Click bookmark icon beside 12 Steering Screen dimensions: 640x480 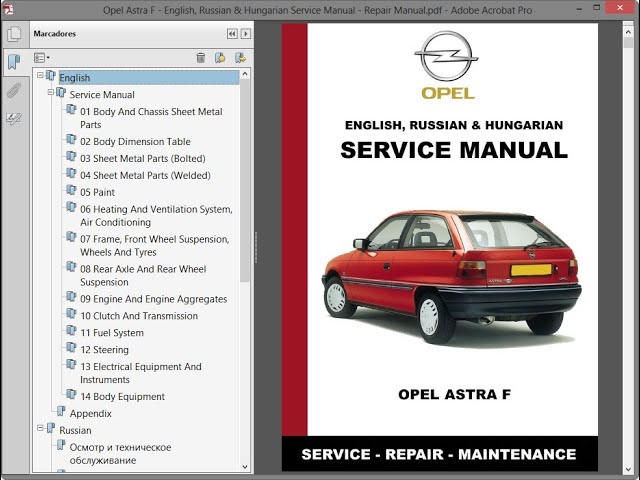coord(71,348)
